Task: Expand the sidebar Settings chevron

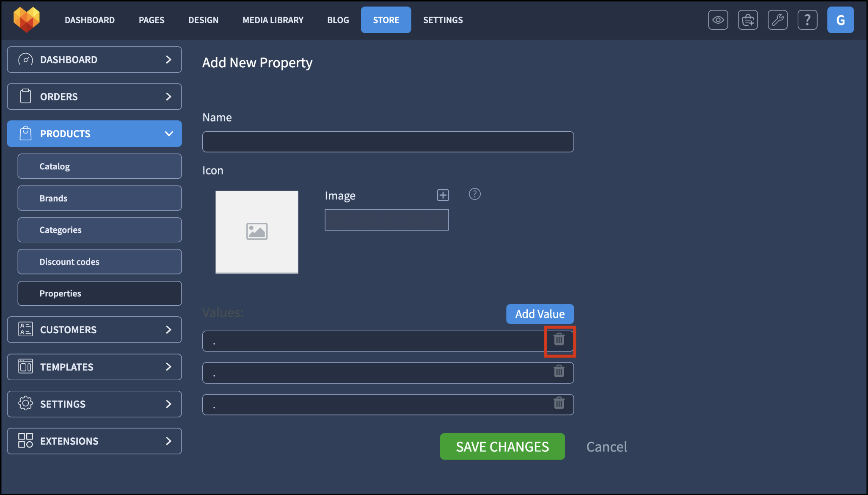Action: (168, 404)
